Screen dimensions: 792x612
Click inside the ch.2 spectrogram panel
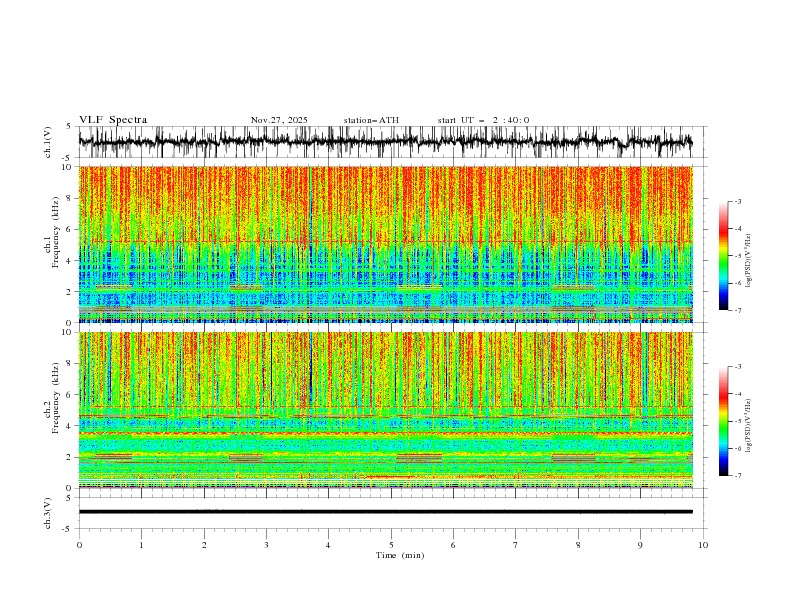pyautogui.click(x=385, y=410)
